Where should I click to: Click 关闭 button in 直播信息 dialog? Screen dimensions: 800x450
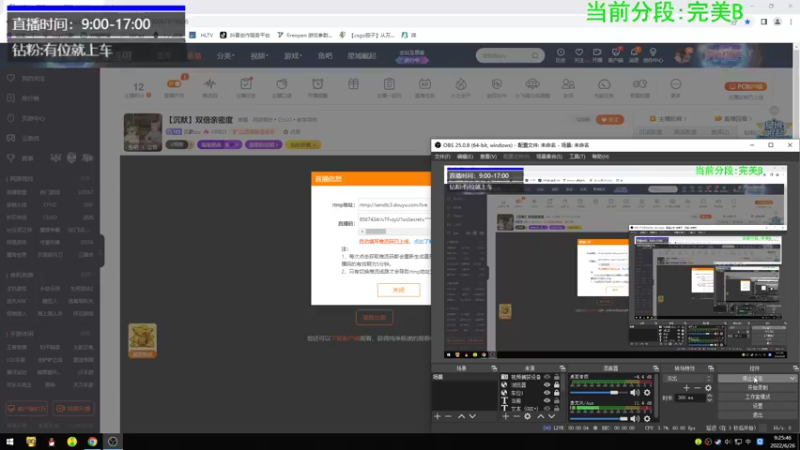[x=398, y=290]
